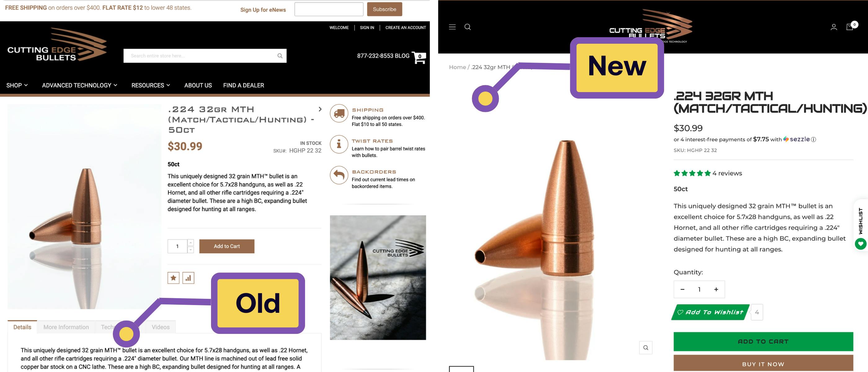Open the hamburger menu on new site
Screen dimensions: 868x372
click(452, 27)
